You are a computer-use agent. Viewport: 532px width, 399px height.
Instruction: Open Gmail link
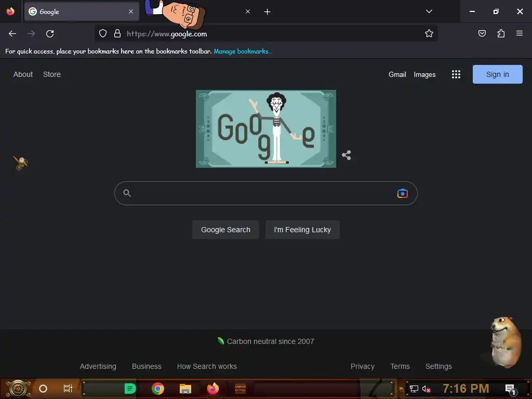coord(397,74)
